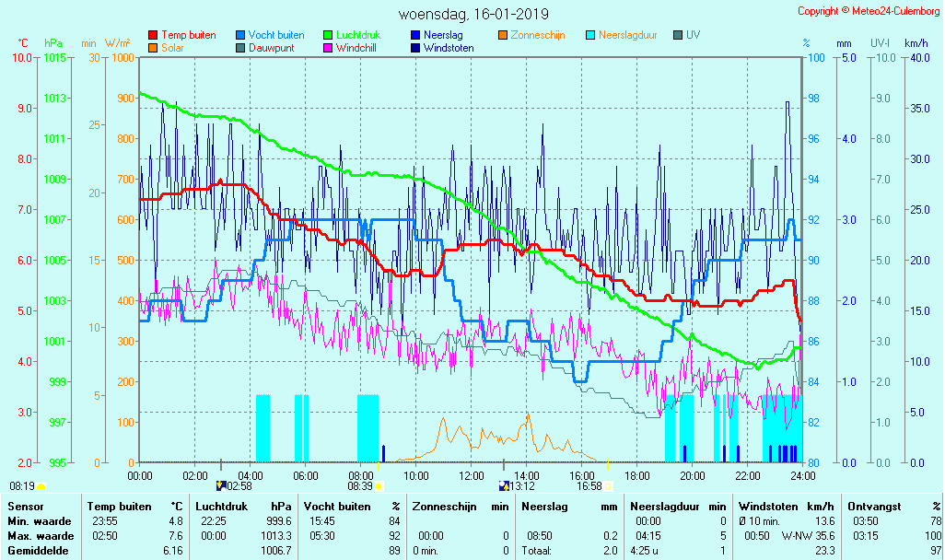Click the sun icon beside 16:58
The image size is (945, 560).
(x=608, y=485)
